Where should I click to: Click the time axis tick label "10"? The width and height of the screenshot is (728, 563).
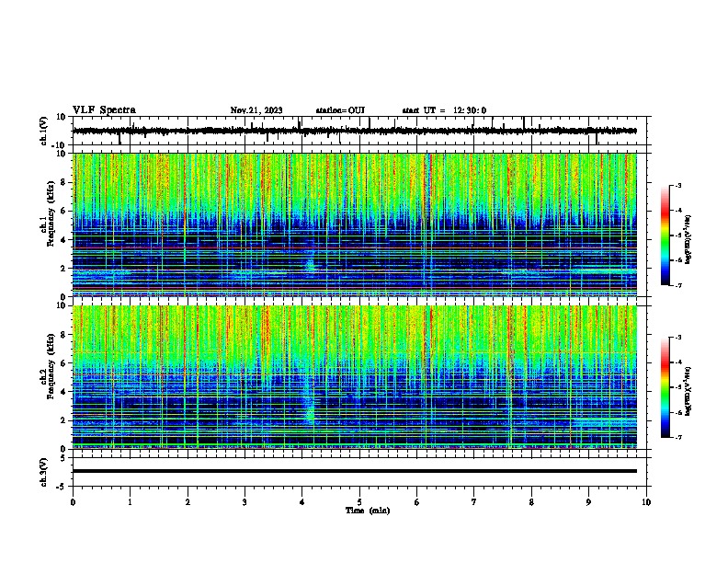(x=646, y=502)
